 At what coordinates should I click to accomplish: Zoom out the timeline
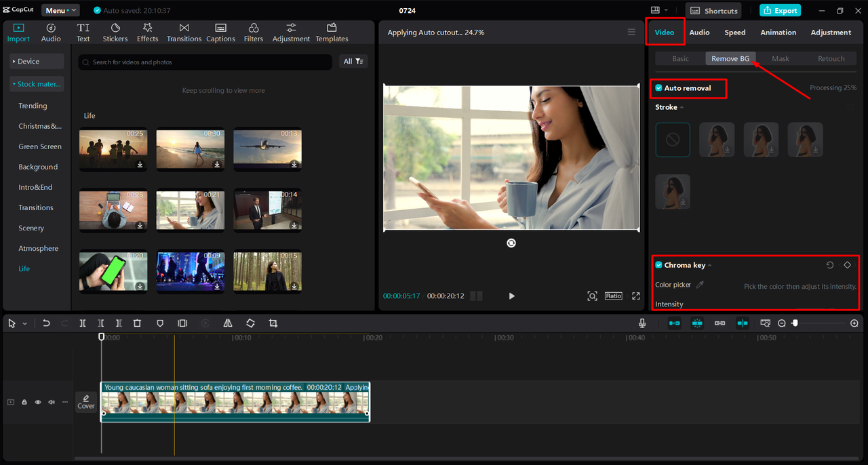(782, 323)
